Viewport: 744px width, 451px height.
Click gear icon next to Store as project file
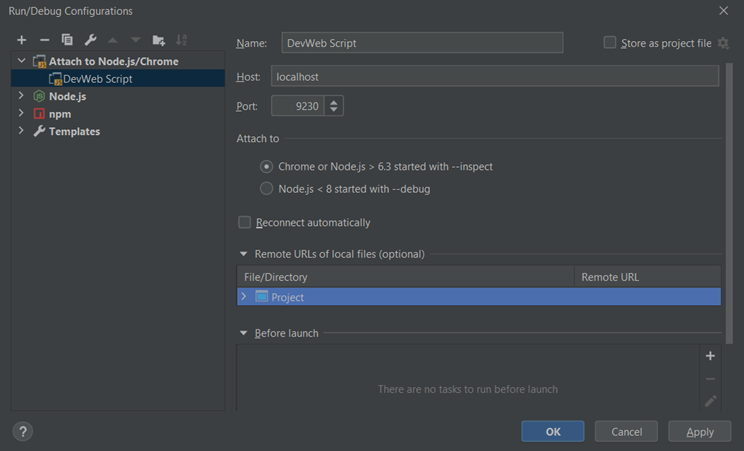point(723,43)
